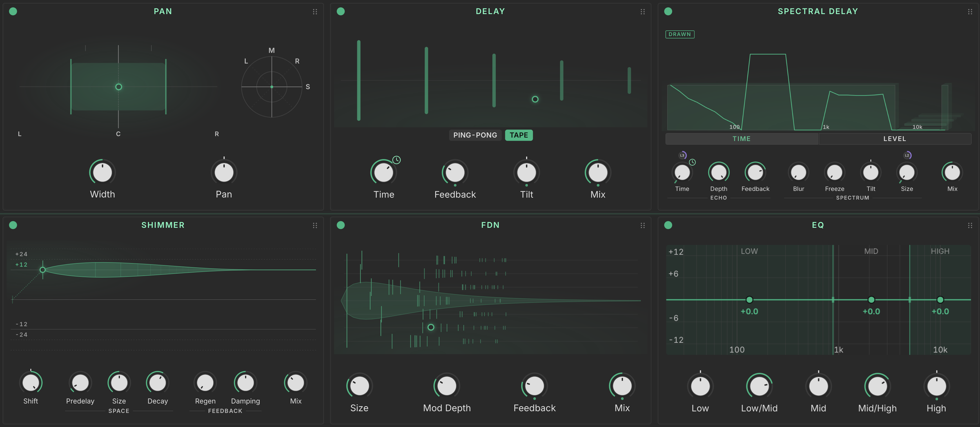Click the Spectral Delay Freeze knob
Screen dimensions: 980x427
tap(835, 172)
